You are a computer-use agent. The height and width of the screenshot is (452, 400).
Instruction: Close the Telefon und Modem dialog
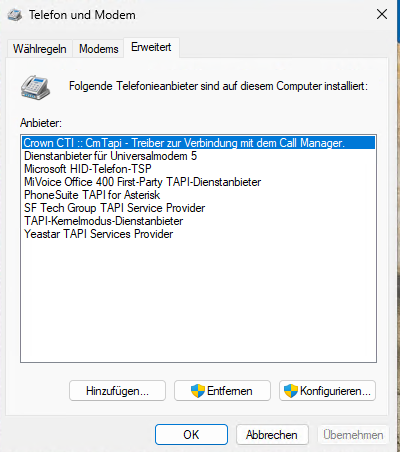382,14
